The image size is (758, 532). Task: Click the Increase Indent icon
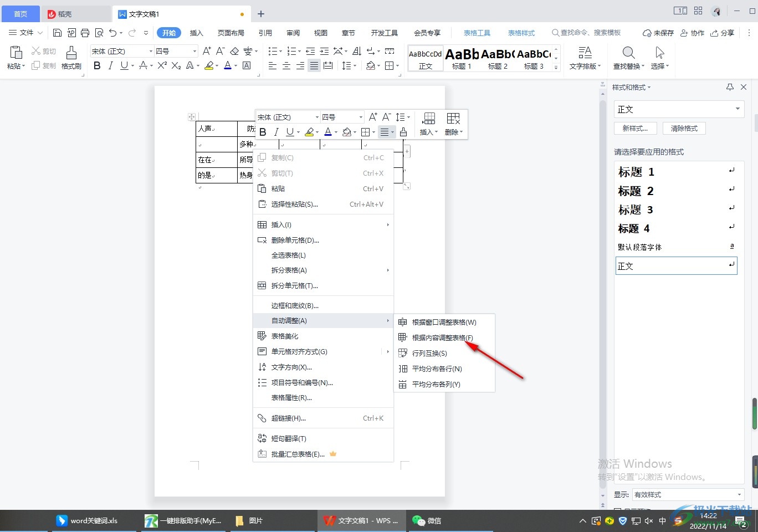coord(324,51)
